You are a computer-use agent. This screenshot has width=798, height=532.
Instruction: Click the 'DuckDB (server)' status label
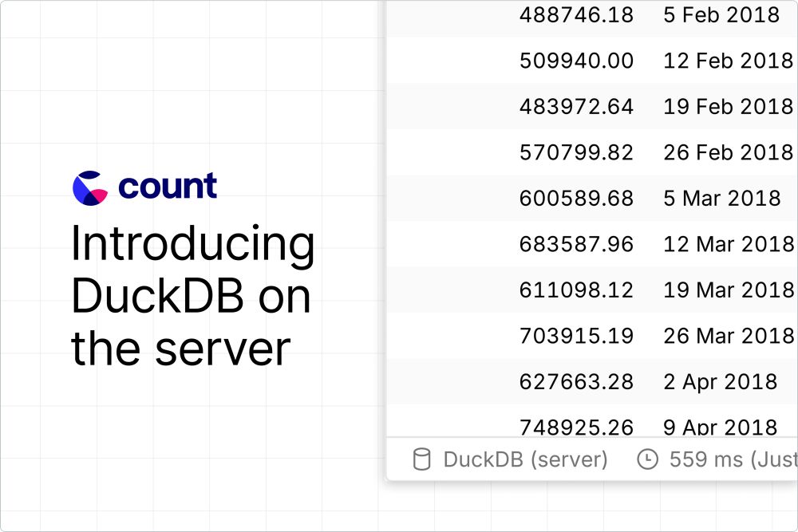pos(525,459)
